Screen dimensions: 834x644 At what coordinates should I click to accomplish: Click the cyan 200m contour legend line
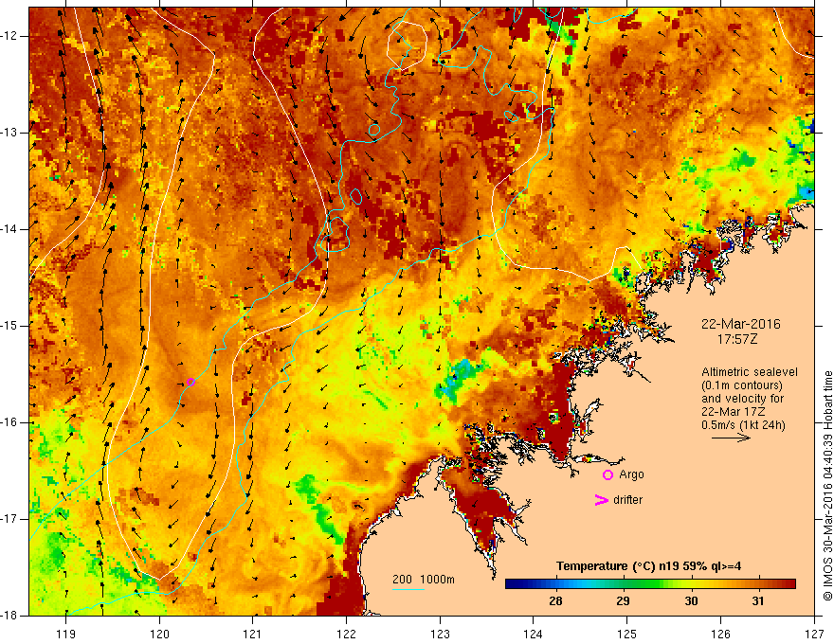(408, 589)
